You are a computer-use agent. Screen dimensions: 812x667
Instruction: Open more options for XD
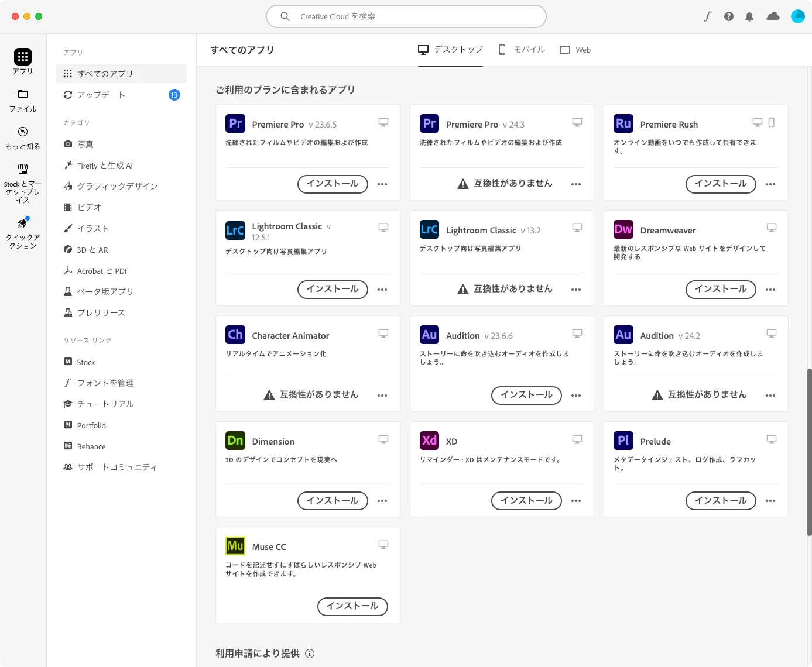(576, 501)
